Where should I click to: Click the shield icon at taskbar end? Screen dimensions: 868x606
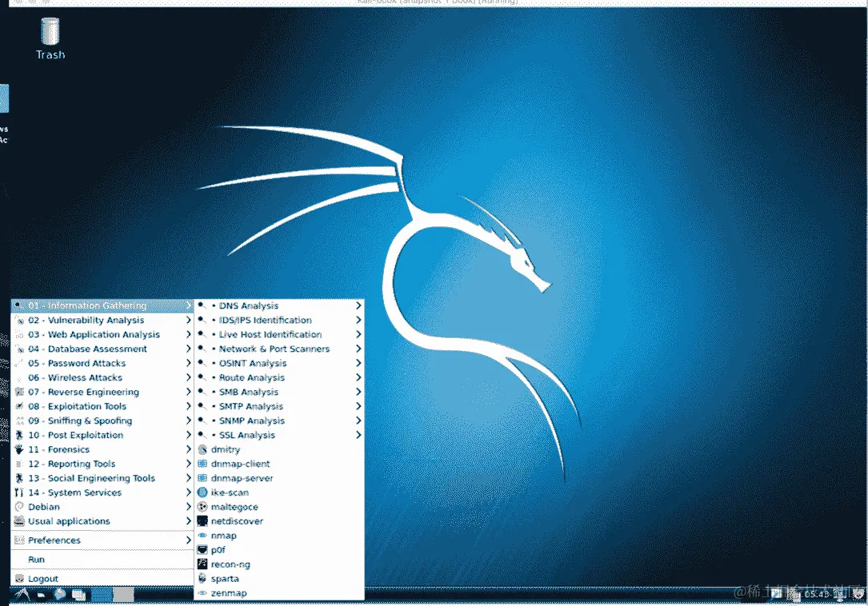(858, 594)
